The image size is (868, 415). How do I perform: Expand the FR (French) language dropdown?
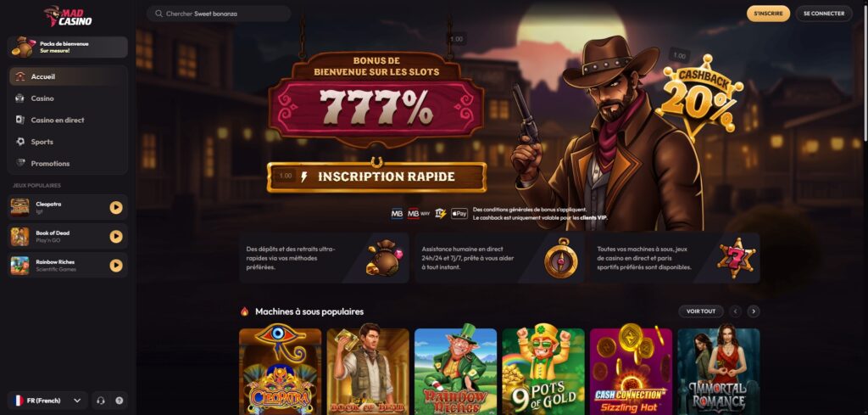[47, 401]
